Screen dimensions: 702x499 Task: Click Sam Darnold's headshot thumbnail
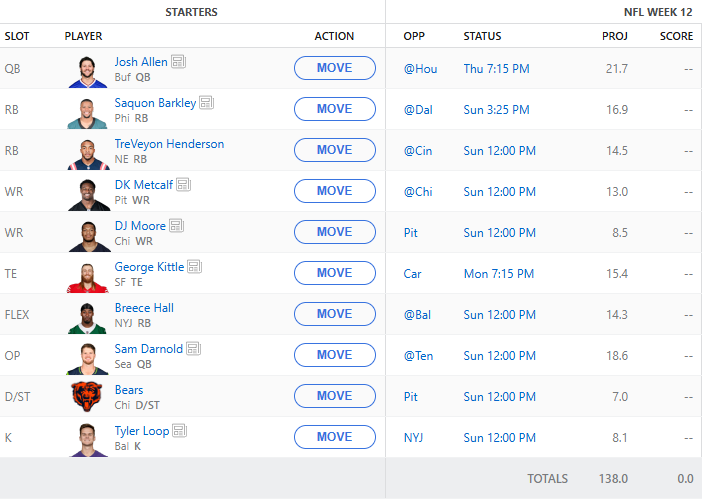(87, 355)
